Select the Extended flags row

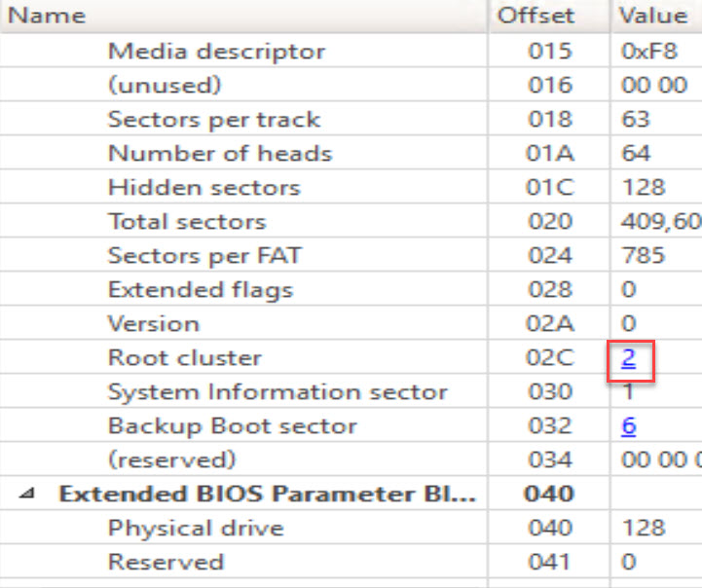pos(200,290)
